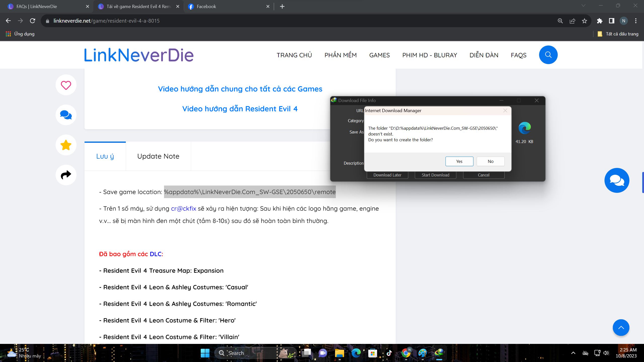Click the share arrow icon

point(66,175)
